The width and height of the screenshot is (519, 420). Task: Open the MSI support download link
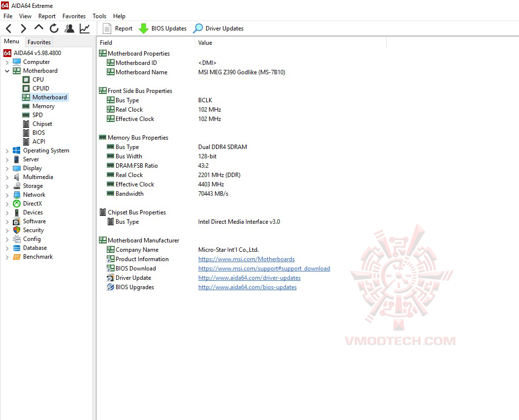click(264, 269)
